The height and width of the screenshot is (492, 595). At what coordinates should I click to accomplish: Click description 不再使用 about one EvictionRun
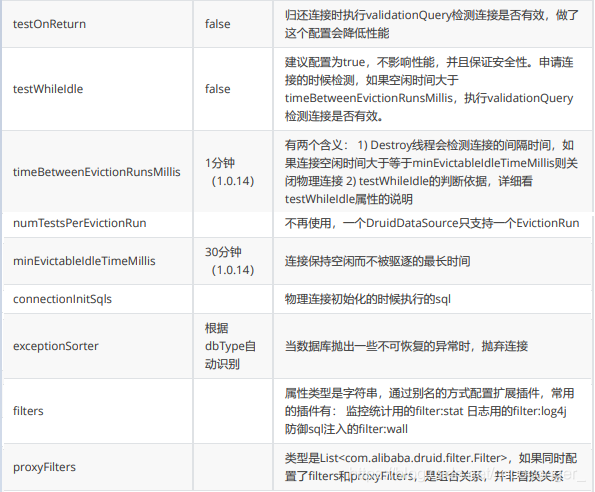tap(432, 223)
